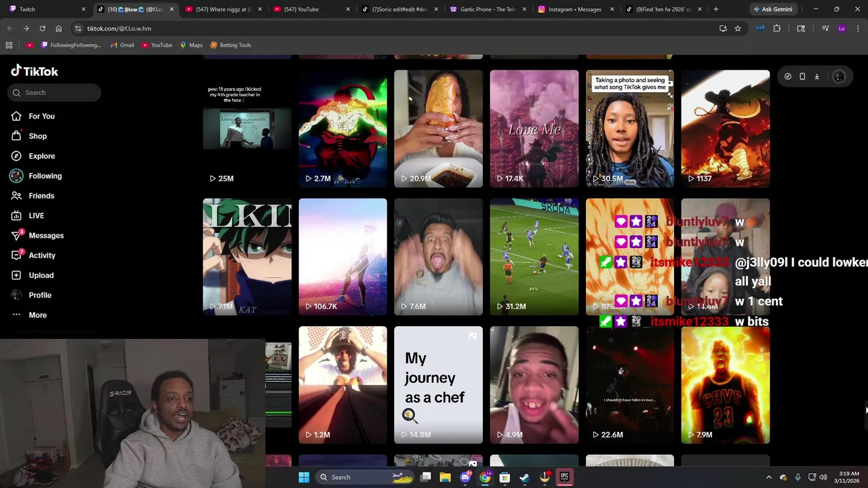Open the My journey as a chef video

[x=438, y=385]
